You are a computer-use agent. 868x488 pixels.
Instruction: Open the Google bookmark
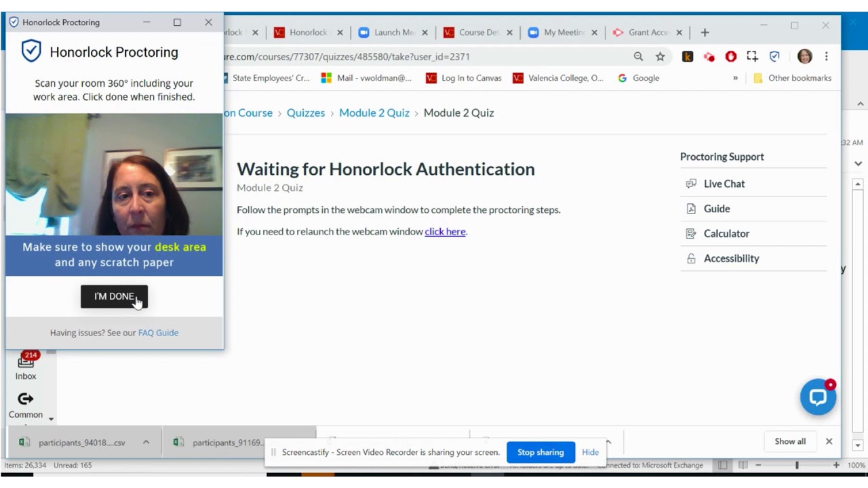[x=639, y=78]
